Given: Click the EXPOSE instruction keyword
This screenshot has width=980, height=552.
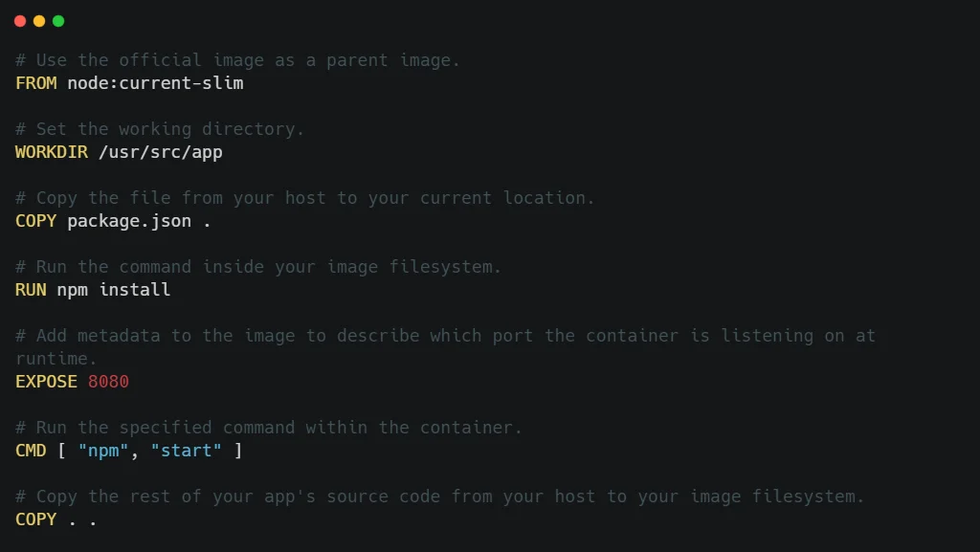Looking at the screenshot, I should (x=46, y=382).
